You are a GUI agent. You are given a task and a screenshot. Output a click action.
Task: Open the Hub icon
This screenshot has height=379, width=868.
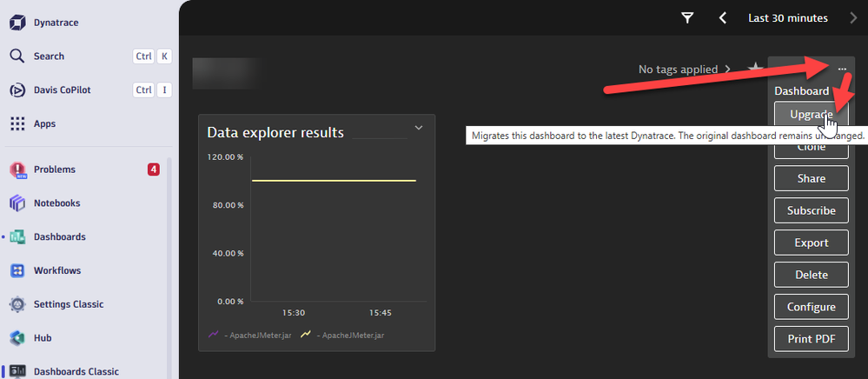(17, 338)
